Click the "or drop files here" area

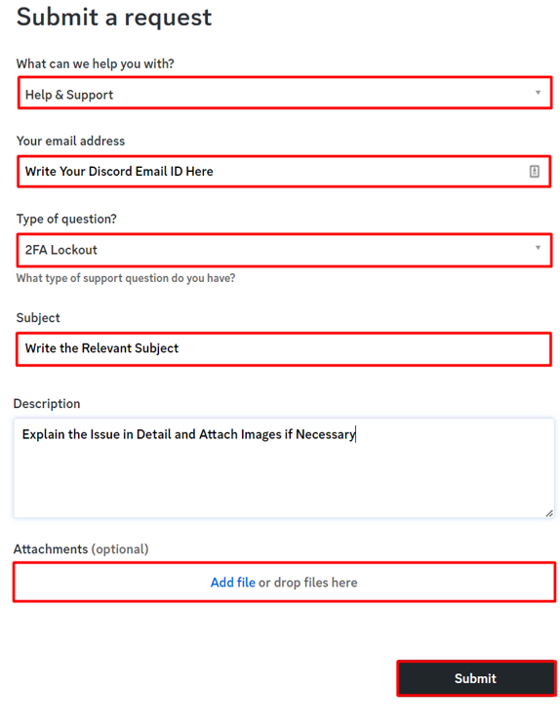tap(308, 583)
